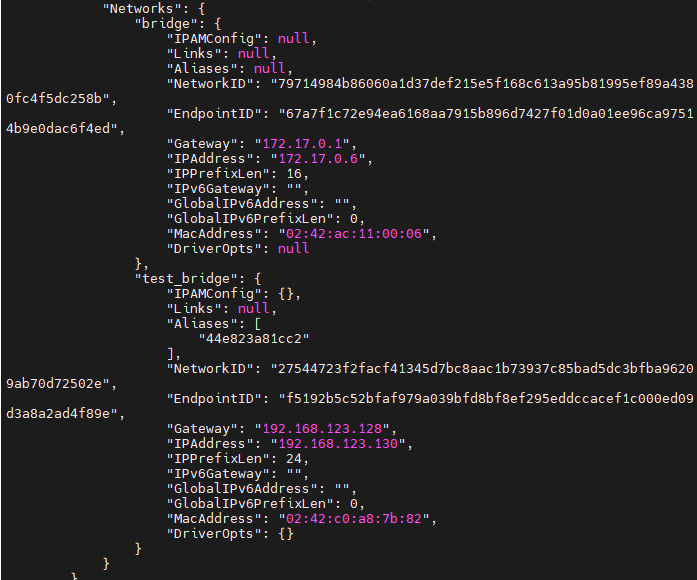
Task: Click the empty braces after test_bridge DriverOpts
Action: point(286,533)
